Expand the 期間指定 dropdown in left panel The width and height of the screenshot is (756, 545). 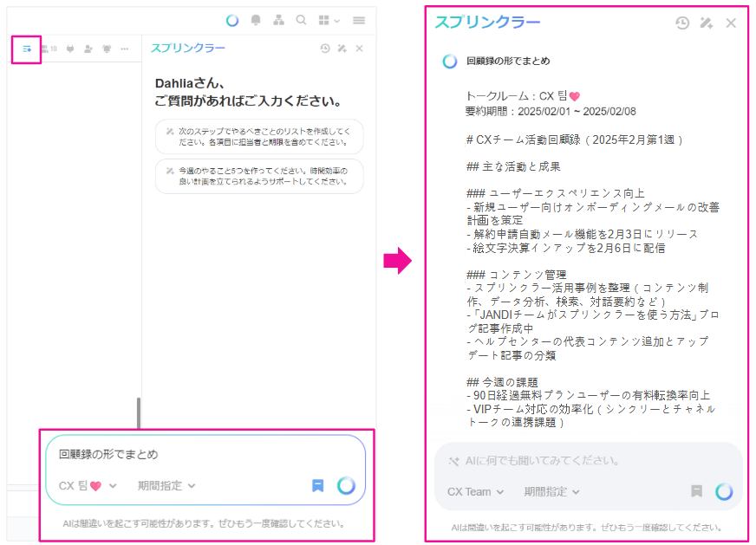coord(166,486)
